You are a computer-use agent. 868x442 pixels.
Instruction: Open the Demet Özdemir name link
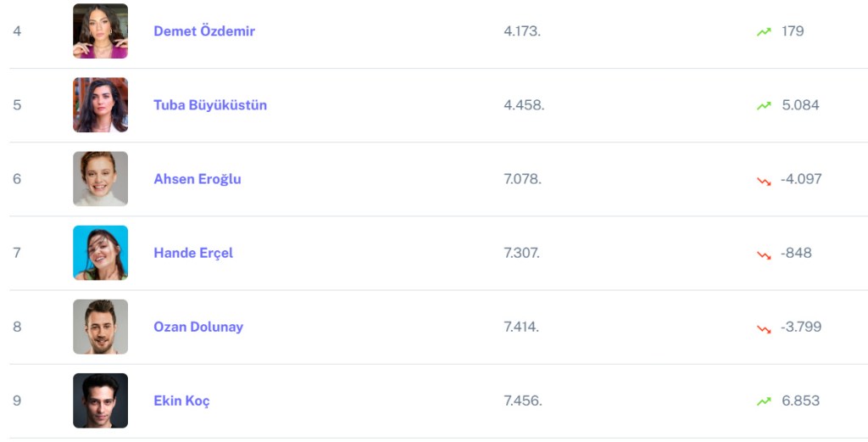pyautogui.click(x=204, y=31)
